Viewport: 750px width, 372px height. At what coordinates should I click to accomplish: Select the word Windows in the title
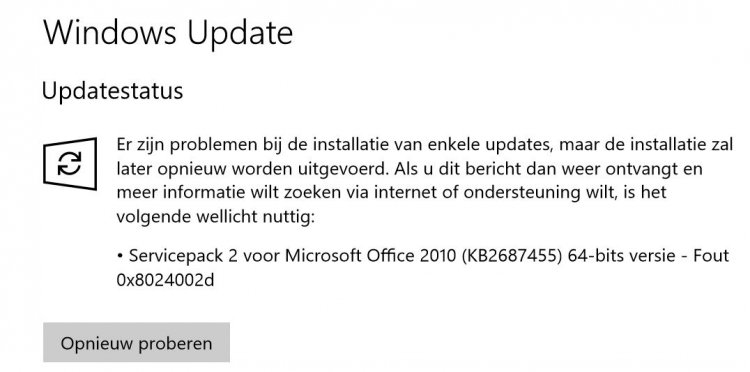[110, 33]
